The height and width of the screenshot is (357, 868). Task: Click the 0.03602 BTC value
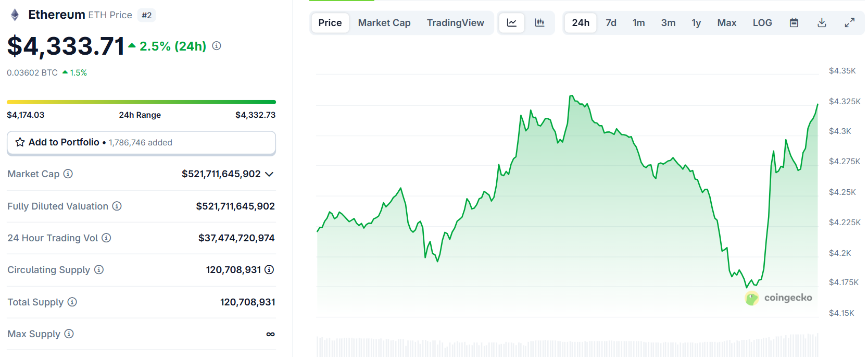pos(32,73)
